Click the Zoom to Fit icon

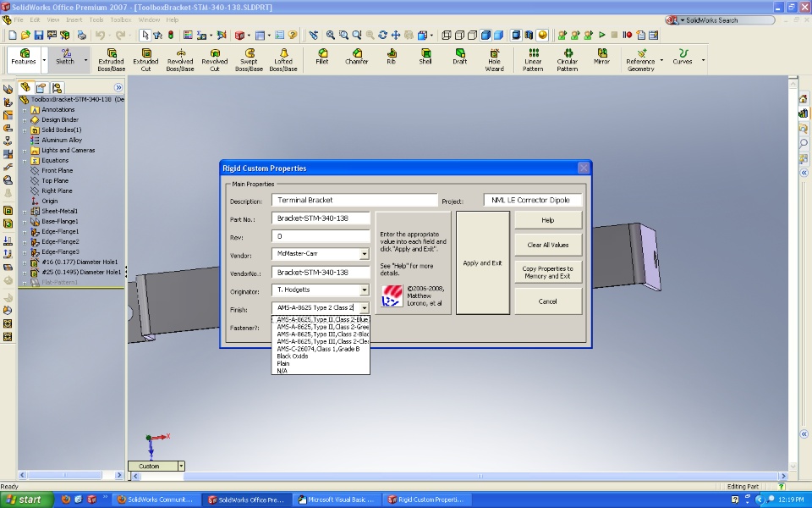click(331, 36)
